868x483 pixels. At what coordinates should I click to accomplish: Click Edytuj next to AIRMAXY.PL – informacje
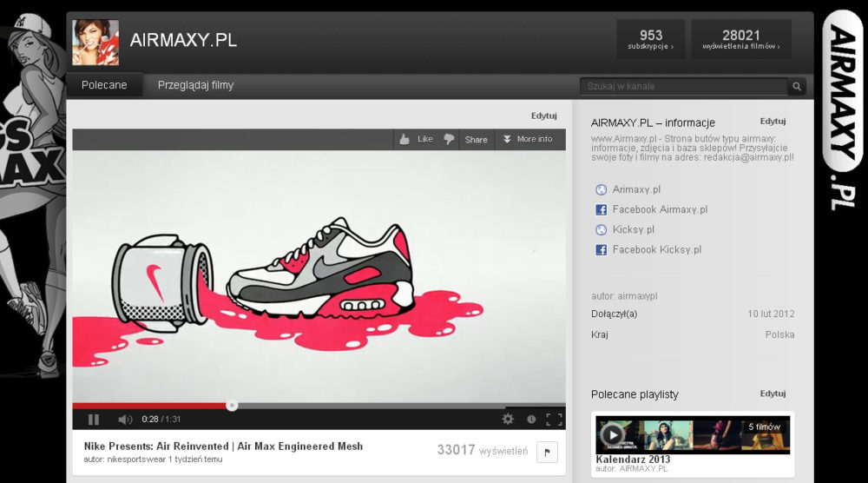pyautogui.click(x=773, y=122)
